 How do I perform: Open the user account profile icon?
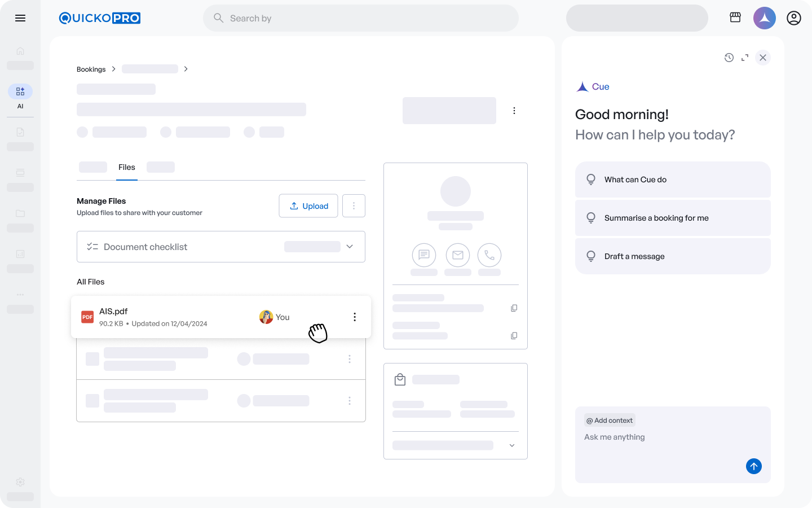click(794, 18)
